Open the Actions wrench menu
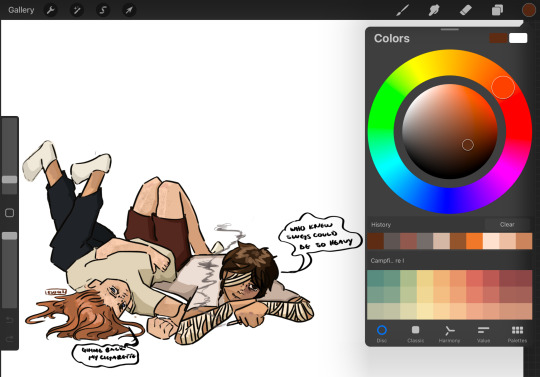The height and width of the screenshot is (377, 540). (51, 10)
